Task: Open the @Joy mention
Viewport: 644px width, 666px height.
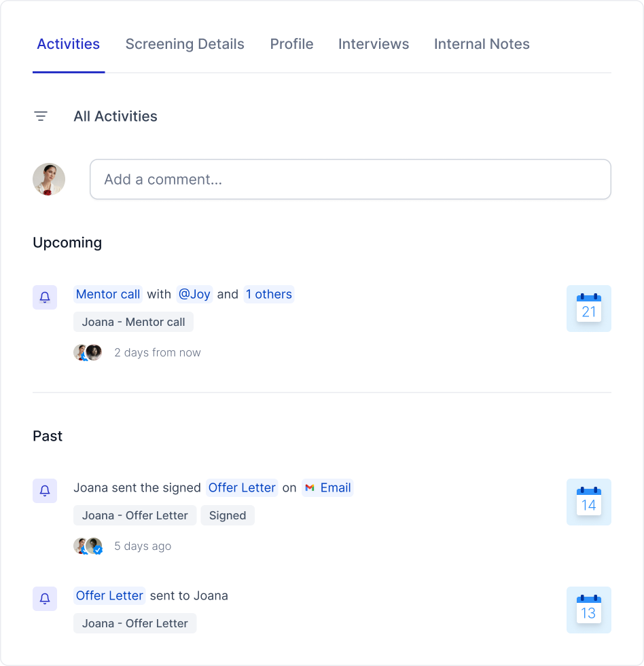Action: (x=194, y=294)
